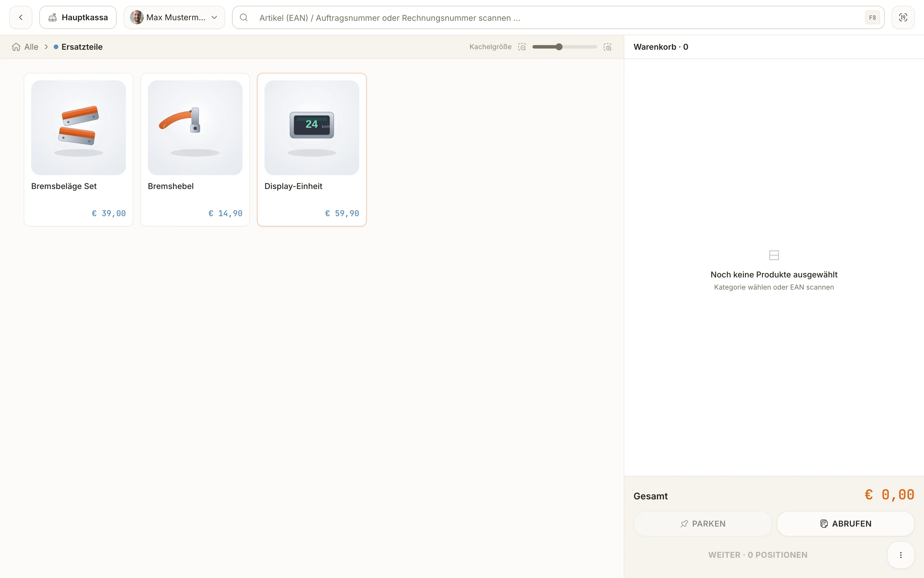Screen dimensions: 924x578
Task: Click the € 39,00 price
Action: (x=109, y=213)
